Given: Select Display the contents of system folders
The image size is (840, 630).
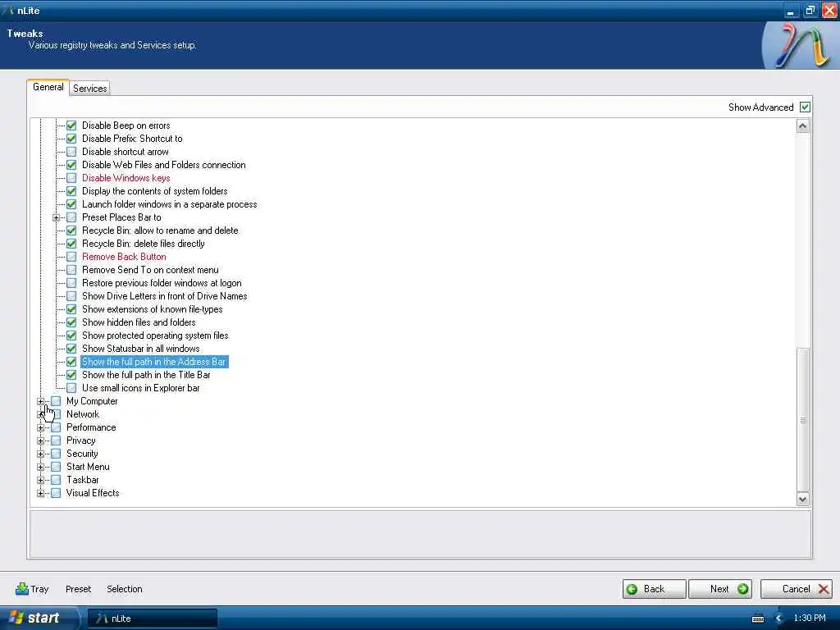Looking at the screenshot, I should (x=155, y=191).
